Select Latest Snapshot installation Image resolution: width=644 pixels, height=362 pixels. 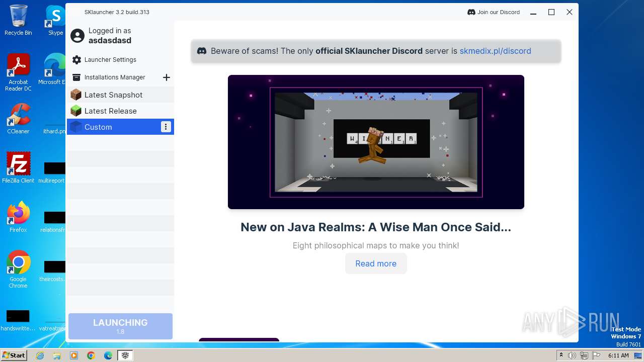[x=120, y=95]
